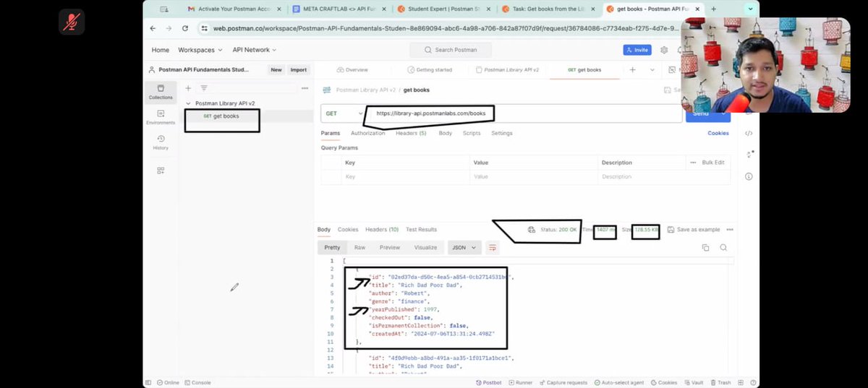Viewport: 868px width, 388px height.
Task: Select the Raw response view
Action: coord(359,247)
